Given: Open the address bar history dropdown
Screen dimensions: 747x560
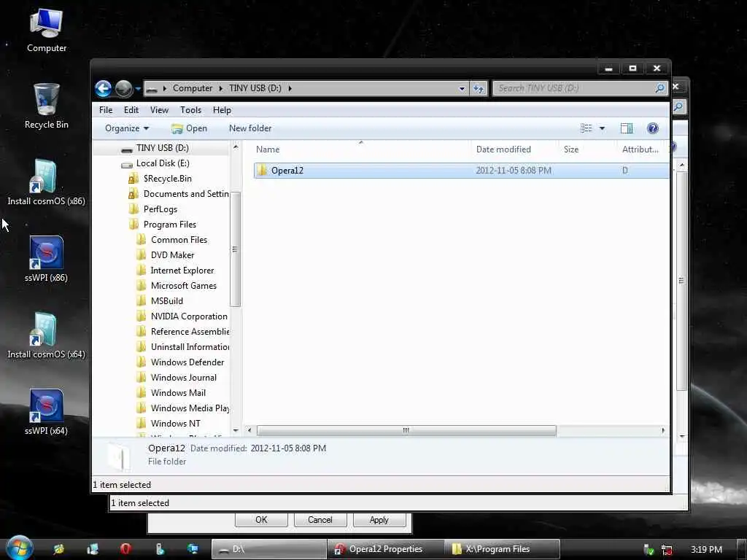Looking at the screenshot, I should click(462, 88).
